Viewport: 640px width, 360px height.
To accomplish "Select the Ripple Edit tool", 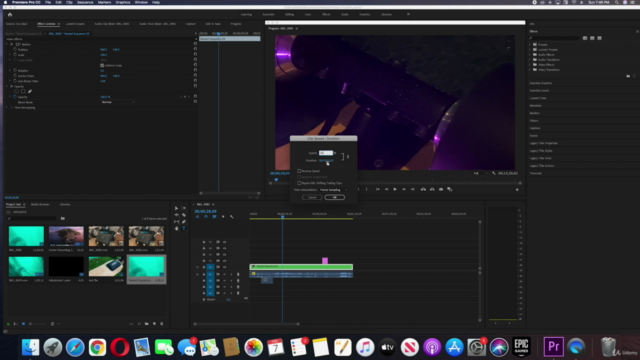I will pos(176,215).
